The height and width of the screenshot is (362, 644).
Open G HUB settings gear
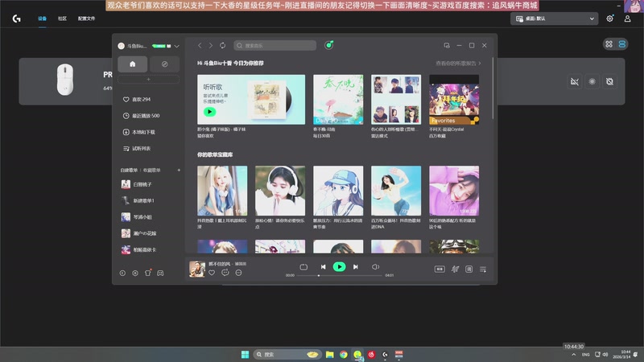click(610, 19)
